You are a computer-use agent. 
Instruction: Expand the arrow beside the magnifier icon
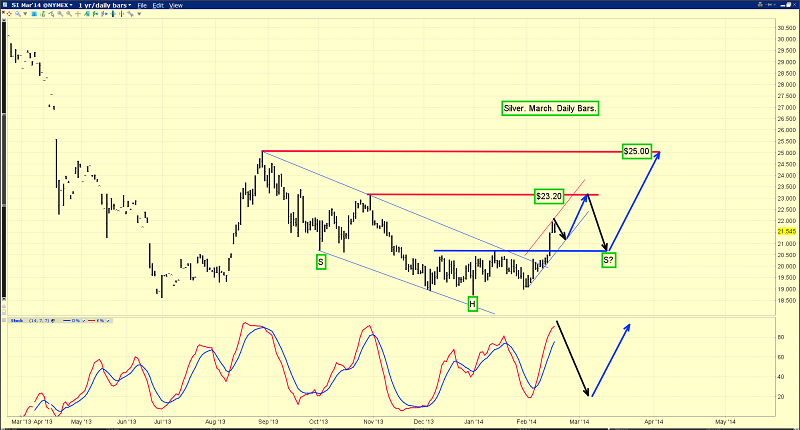(x=25, y=14)
